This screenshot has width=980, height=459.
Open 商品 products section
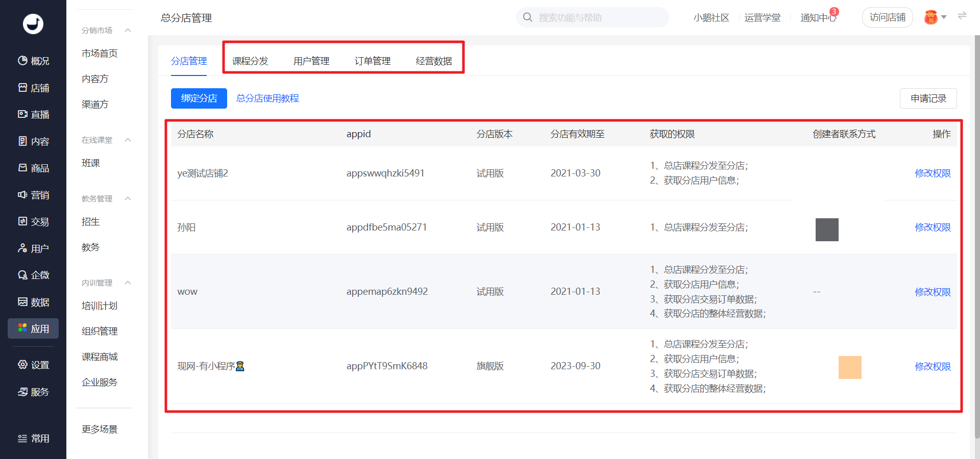point(33,168)
